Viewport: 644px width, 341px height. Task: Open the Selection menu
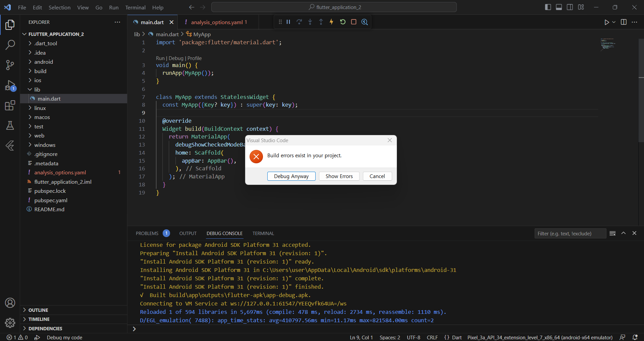tap(59, 7)
